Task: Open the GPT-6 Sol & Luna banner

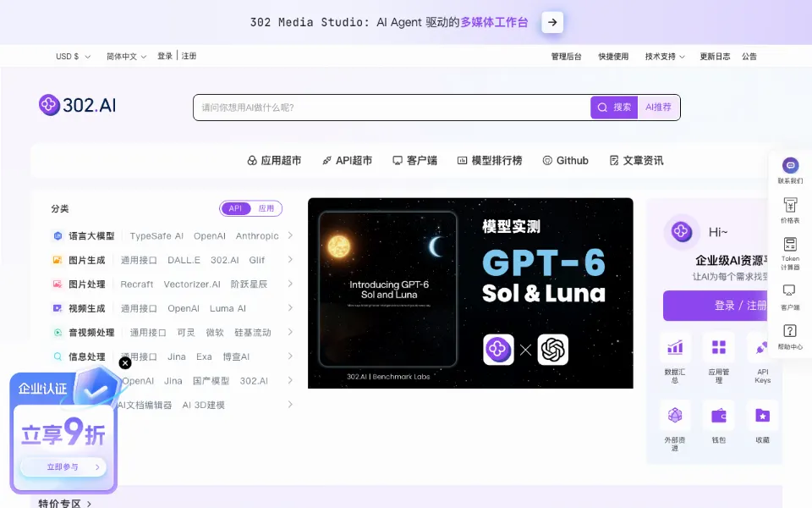Action: (x=470, y=293)
